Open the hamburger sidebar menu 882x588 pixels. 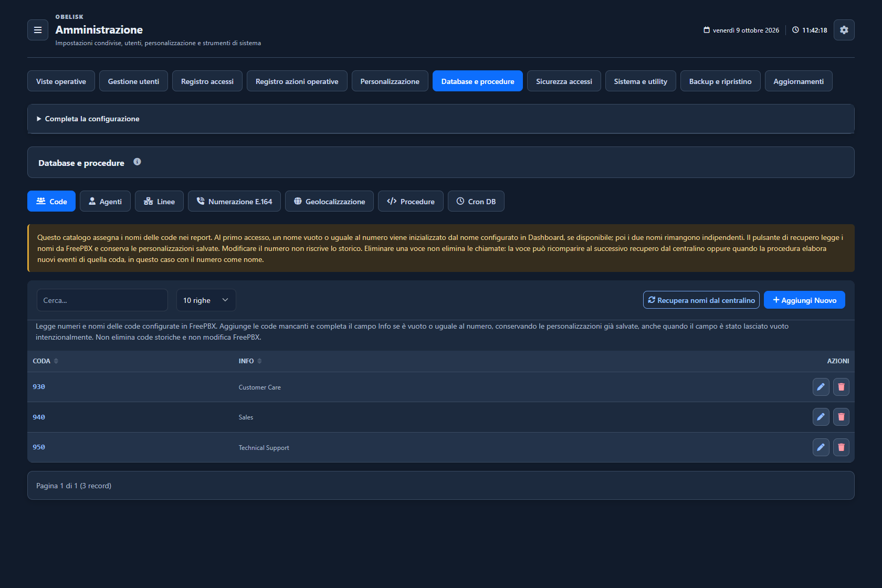[x=38, y=30]
